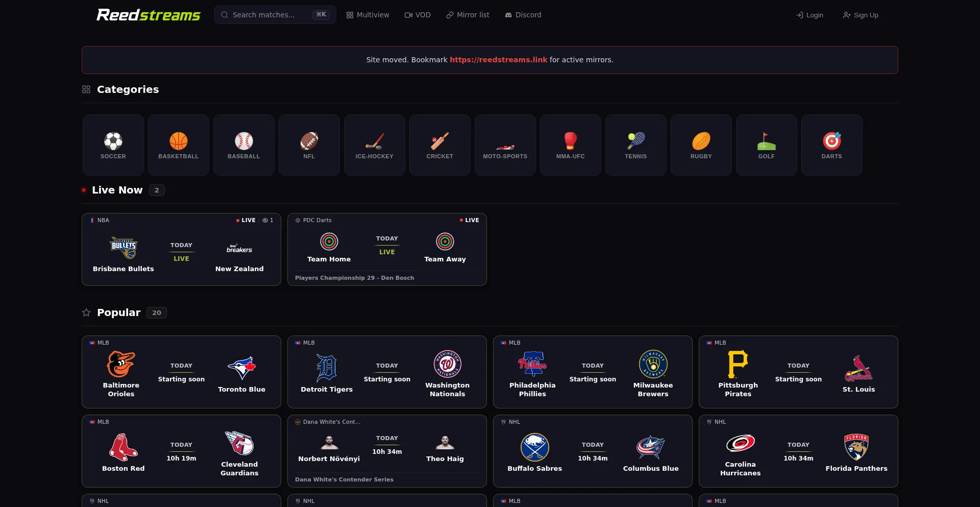980x507 pixels.
Task: Open the Multiview page
Action: 368,15
